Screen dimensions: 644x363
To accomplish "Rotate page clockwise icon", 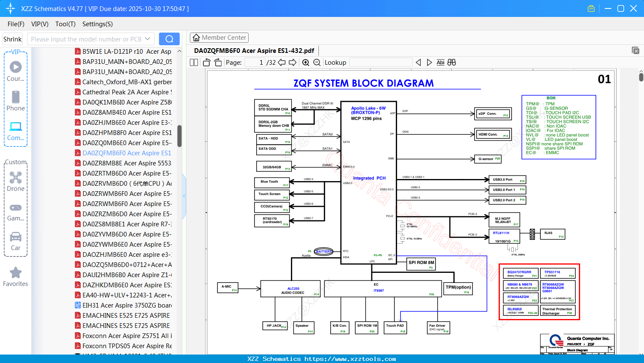I will [218, 63].
